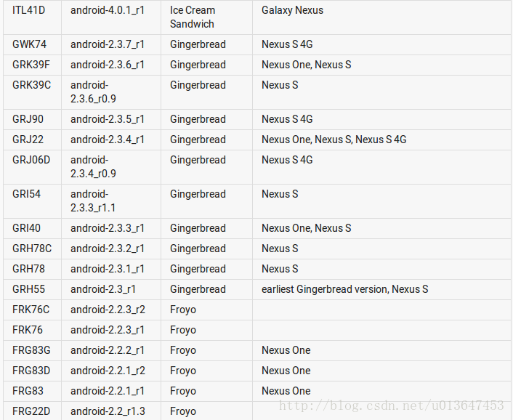The image size is (513, 420).
Task: Select the FRK76C build cell
Action: 31,310
